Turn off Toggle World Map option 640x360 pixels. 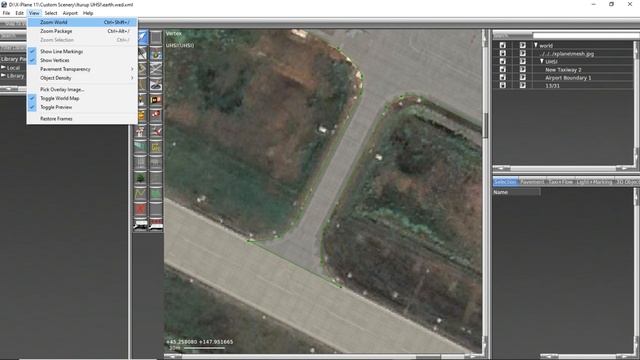click(x=82, y=98)
